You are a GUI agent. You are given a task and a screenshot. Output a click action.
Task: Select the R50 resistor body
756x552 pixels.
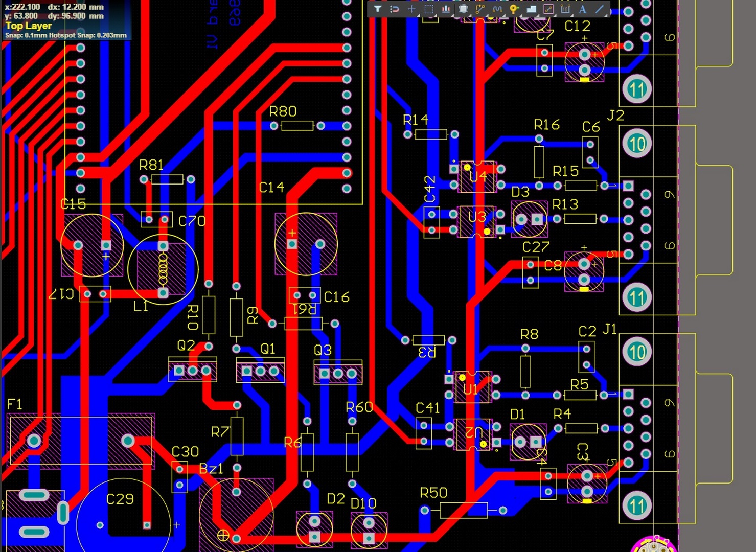coord(463,510)
